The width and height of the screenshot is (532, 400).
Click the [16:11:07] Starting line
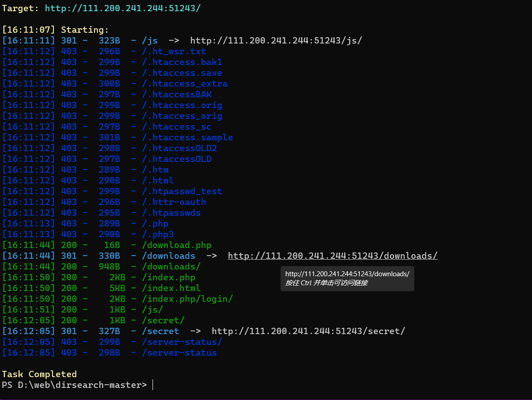tap(55, 30)
